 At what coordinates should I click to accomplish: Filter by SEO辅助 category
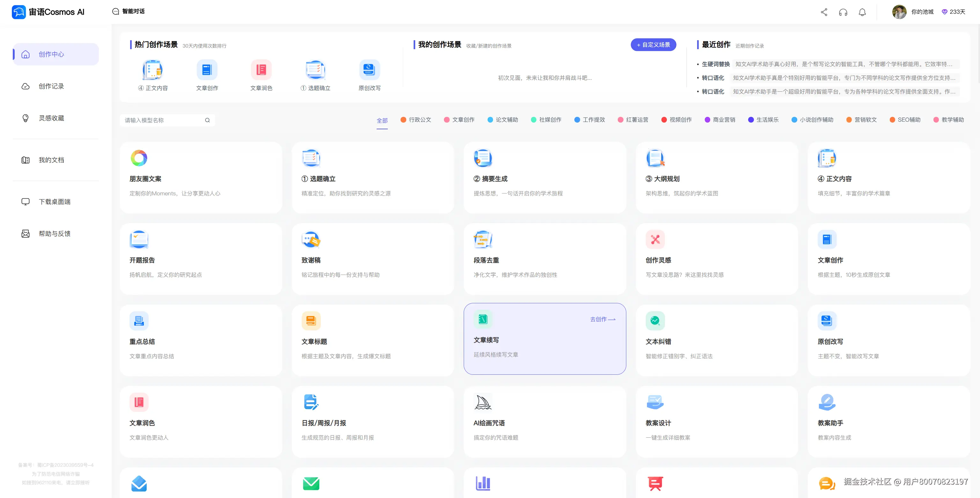tap(905, 120)
